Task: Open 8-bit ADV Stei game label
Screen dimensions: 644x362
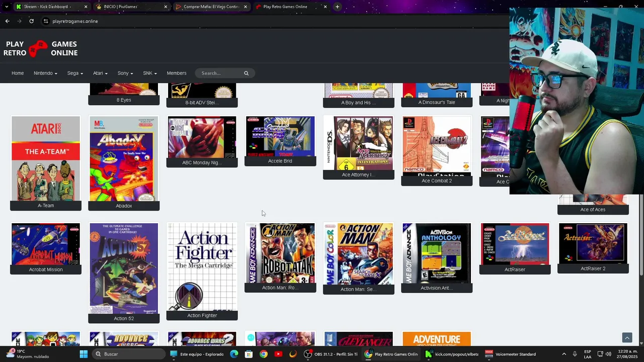Action: pyautogui.click(x=202, y=103)
